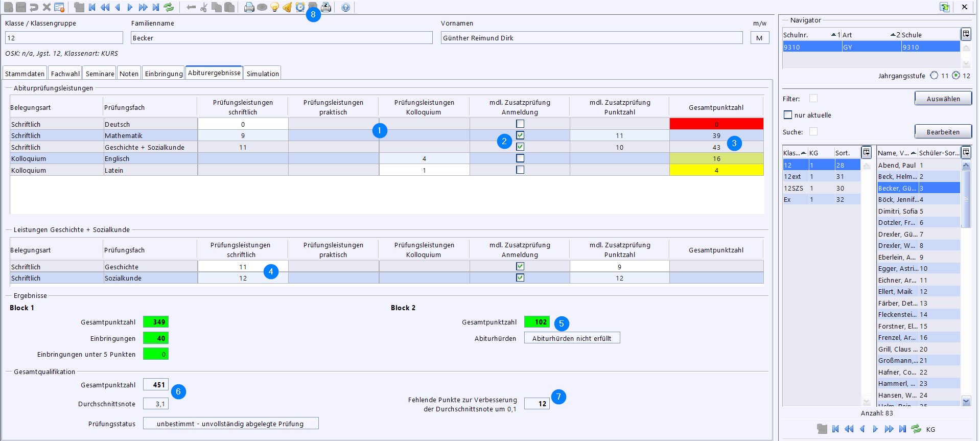Click the green refresh arrows in the main toolbar

click(x=169, y=7)
